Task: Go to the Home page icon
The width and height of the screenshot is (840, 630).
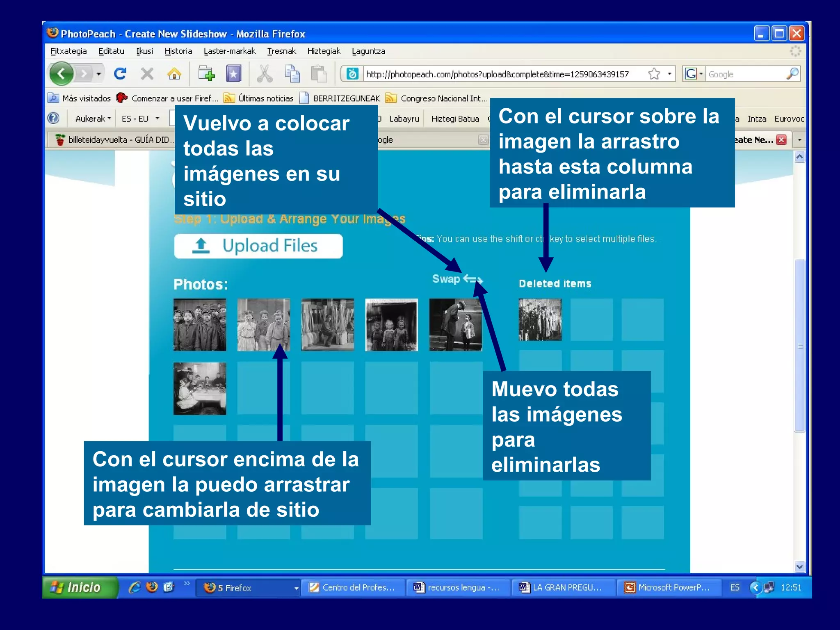Action: pos(174,74)
